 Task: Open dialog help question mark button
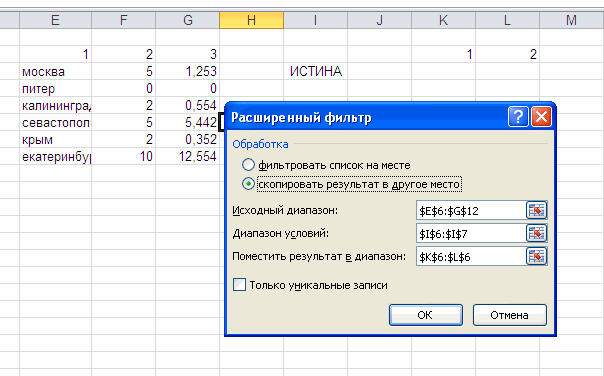518,117
